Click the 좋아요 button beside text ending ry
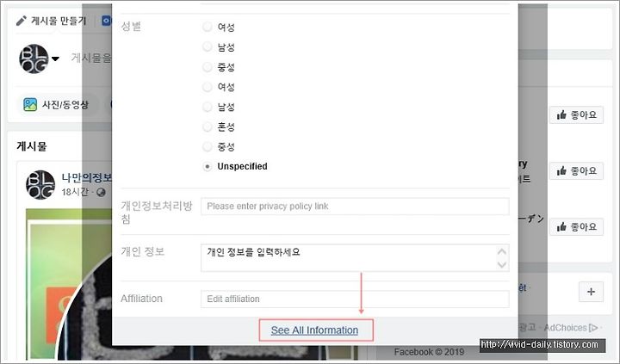Image resolution: width=620 pixels, height=364 pixels. [x=576, y=170]
